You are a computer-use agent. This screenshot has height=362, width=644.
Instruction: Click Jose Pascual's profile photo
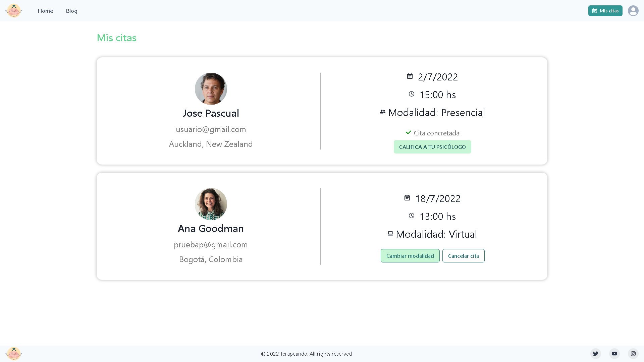coord(211,89)
